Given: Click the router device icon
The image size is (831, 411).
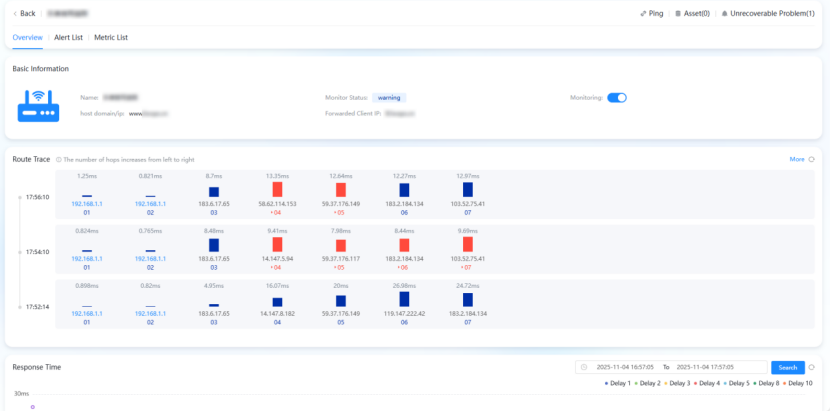Looking at the screenshot, I should pos(40,104).
